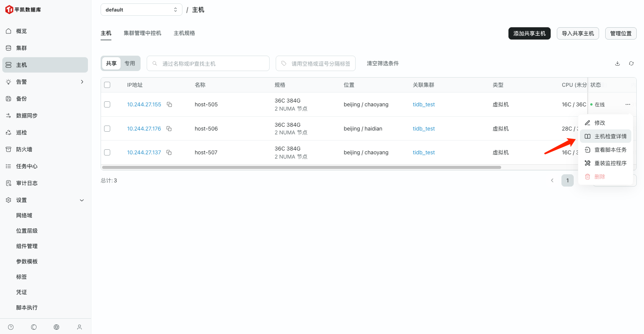Viewport: 644px width, 334px height.
Task: Open the more actions ellipsis for host-505
Action: click(x=628, y=104)
